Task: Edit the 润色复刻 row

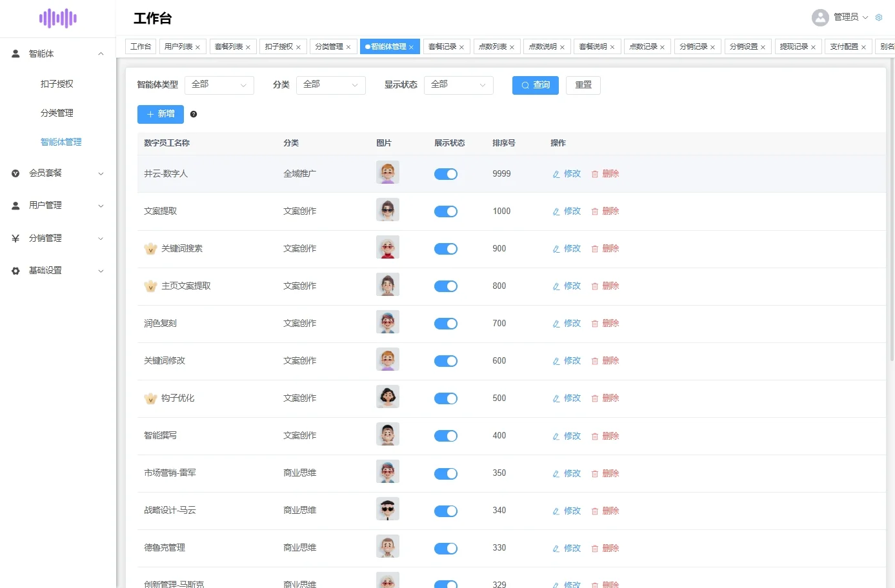Action: pyautogui.click(x=567, y=324)
